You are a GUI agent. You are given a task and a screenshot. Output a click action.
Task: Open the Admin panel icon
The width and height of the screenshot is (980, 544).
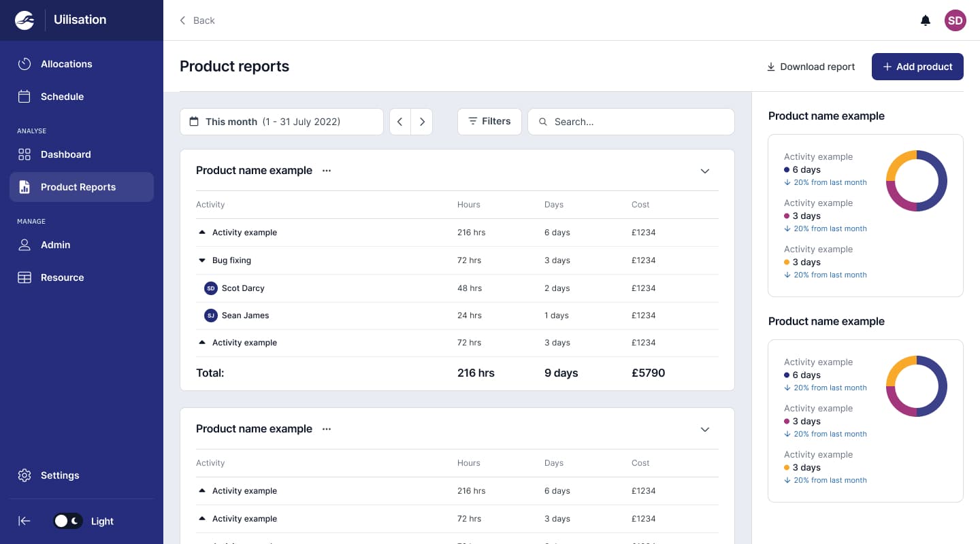pyautogui.click(x=24, y=245)
